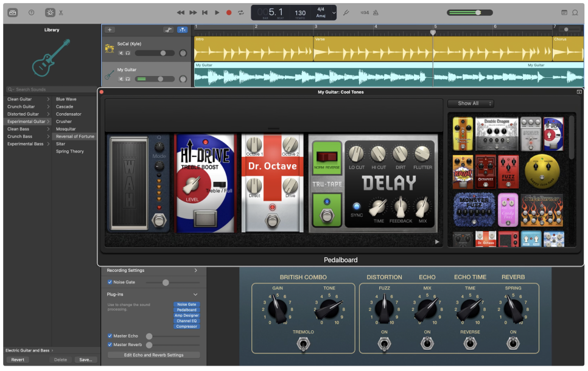Open the Editors scissors button
588x371 pixels.
pos(61,12)
